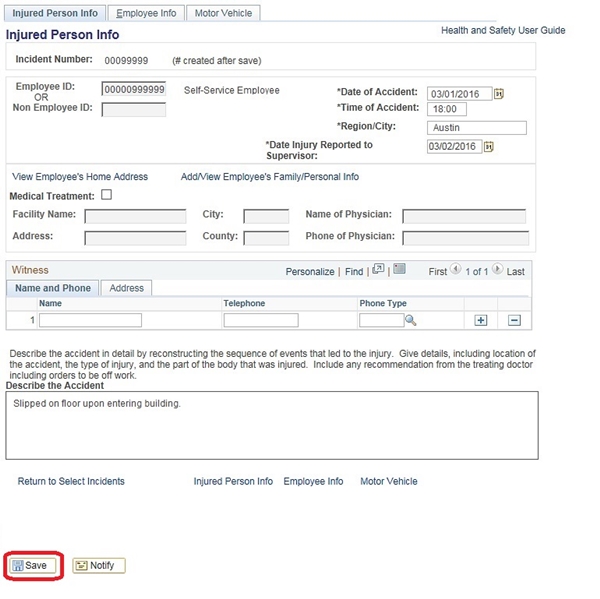
Task: Check the Medical Treatment checkbox
Action: 107,196
